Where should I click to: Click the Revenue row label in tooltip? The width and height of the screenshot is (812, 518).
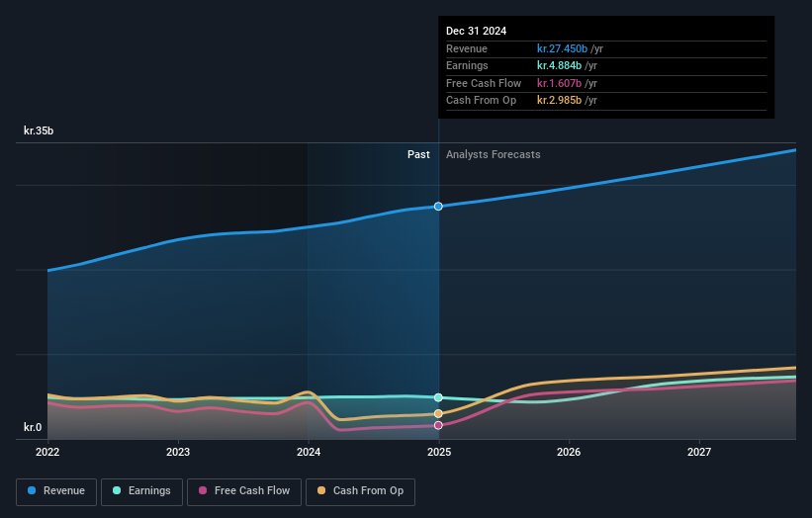(467, 48)
